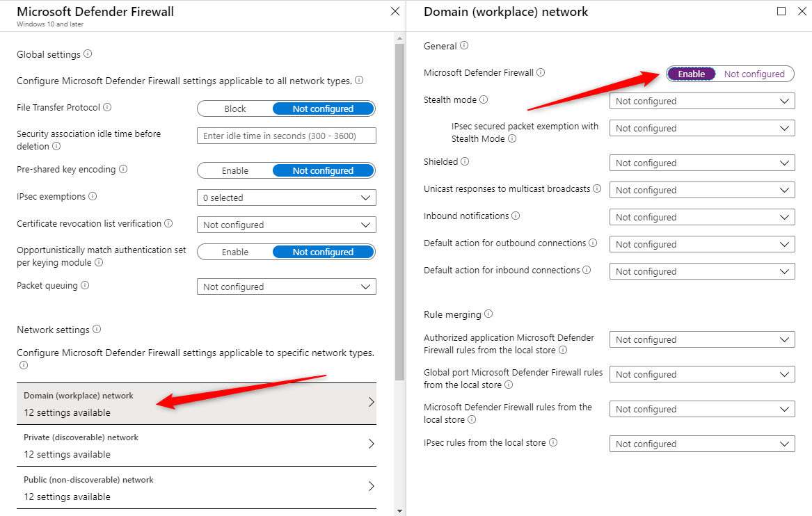812x516 pixels.
Task: View info for Global port firewall rules
Action: click(509, 385)
